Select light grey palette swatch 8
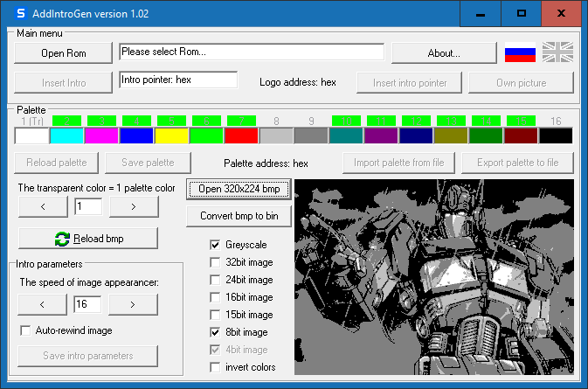 point(276,135)
